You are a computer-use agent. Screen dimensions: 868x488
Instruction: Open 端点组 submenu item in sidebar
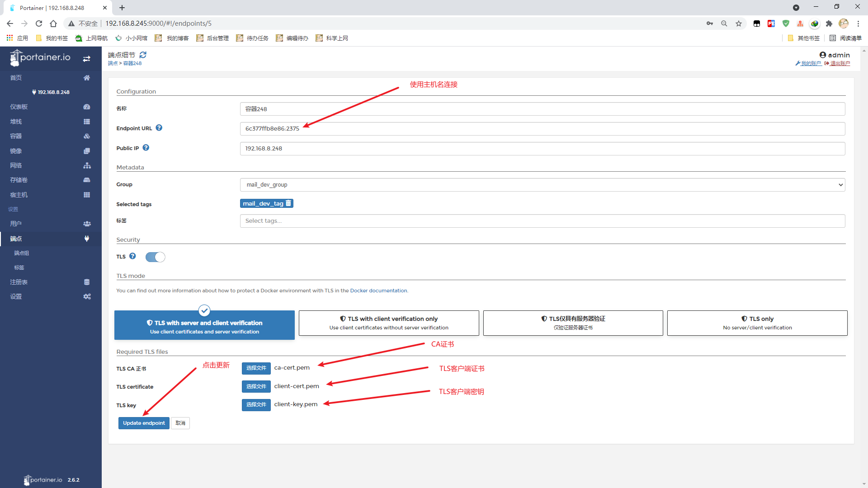click(x=22, y=253)
